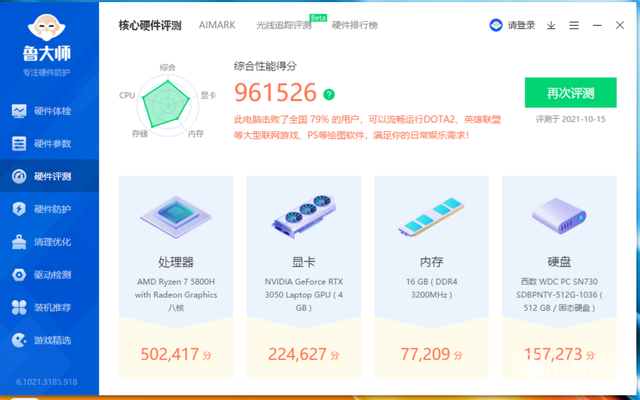Minimize the 鲁大师 window
The height and width of the screenshot is (400, 640).
(x=597, y=26)
